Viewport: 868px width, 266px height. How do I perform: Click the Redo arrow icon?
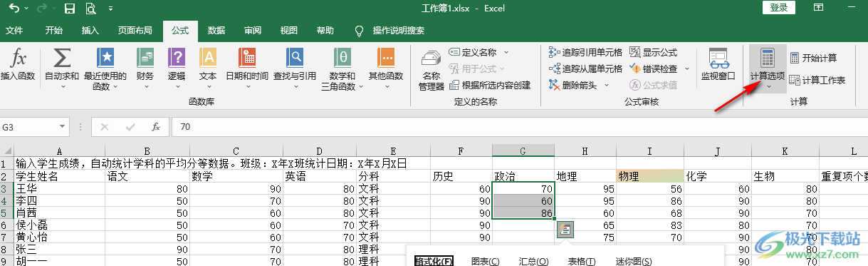[41, 9]
